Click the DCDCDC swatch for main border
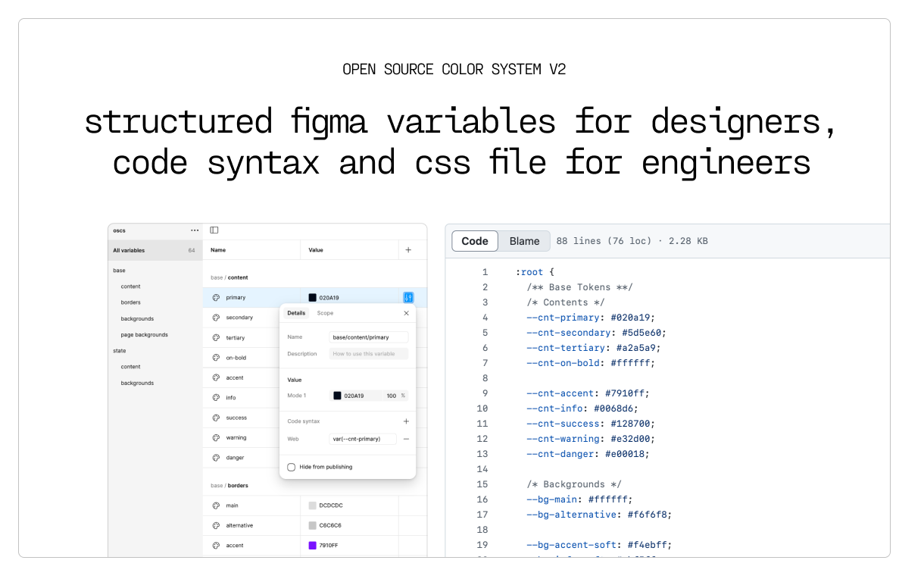This screenshot has width=924, height=576. [312, 506]
